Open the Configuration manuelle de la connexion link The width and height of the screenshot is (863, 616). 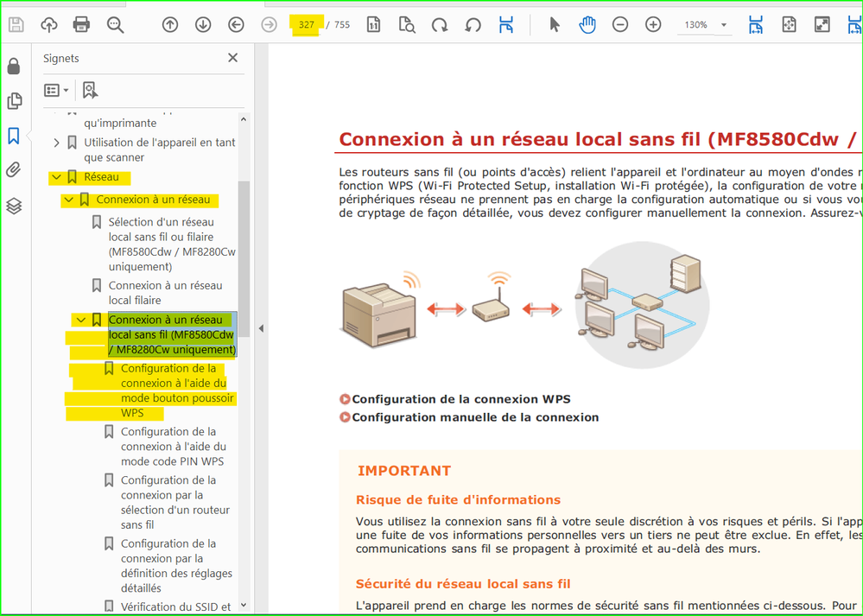tap(475, 417)
